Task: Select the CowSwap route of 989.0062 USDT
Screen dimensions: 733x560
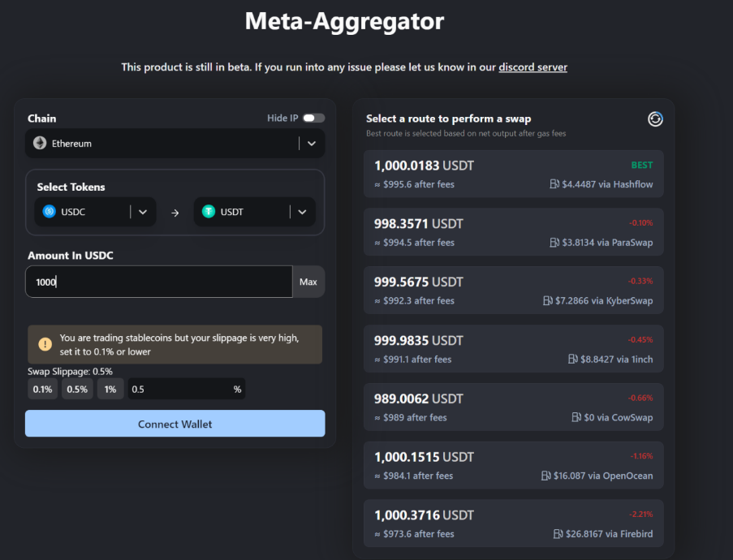Action: [x=513, y=407]
